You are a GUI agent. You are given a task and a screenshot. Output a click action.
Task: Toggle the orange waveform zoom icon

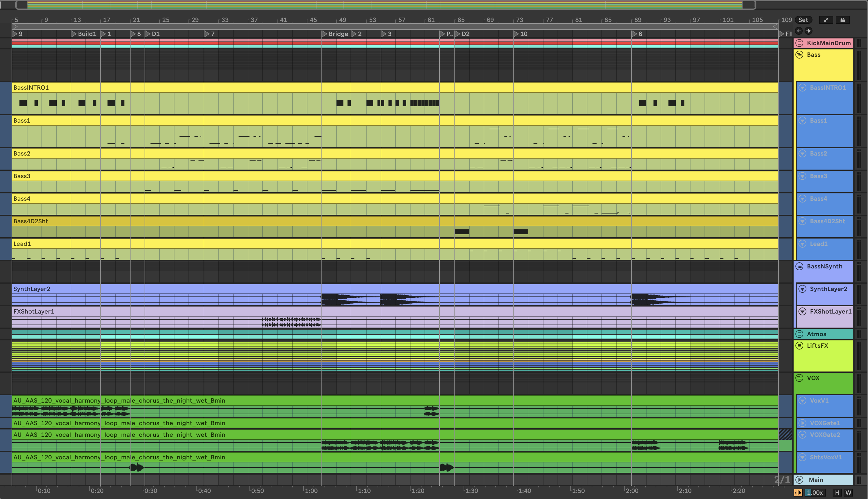click(x=798, y=493)
